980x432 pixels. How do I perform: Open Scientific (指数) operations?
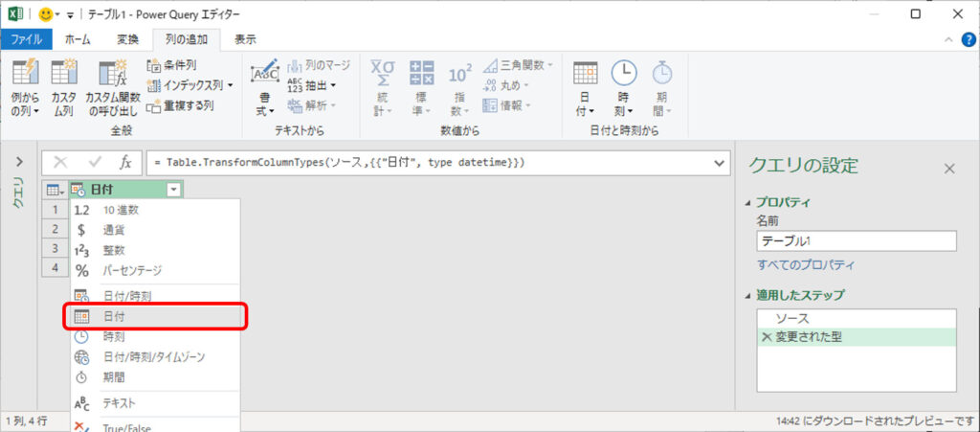(460, 88)
